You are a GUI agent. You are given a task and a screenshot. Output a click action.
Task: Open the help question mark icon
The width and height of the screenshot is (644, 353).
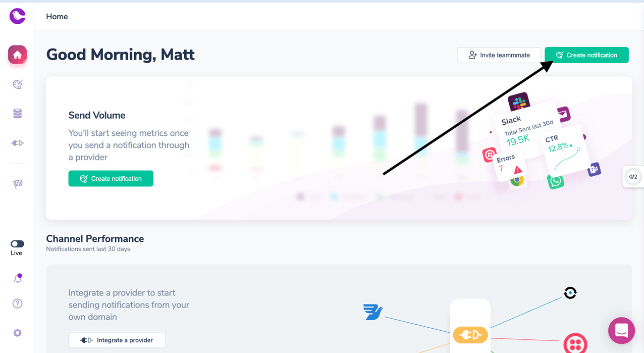pyautogui.click(x=18, y=304)
